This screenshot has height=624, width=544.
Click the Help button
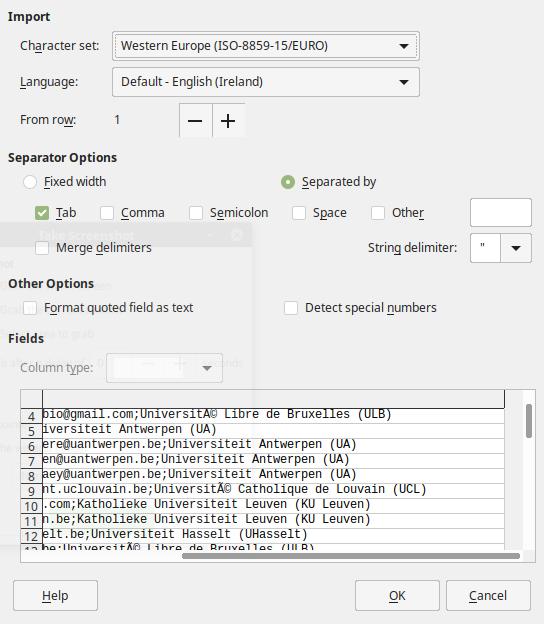point(55,596)
